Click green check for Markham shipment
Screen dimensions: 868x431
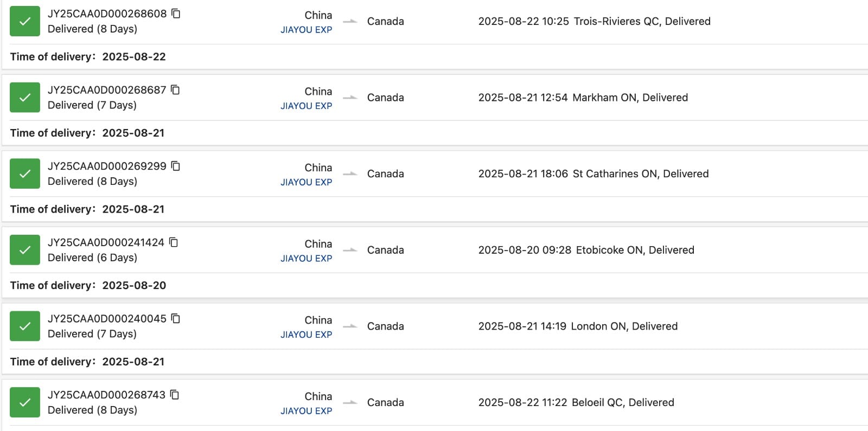pos(25,98)
